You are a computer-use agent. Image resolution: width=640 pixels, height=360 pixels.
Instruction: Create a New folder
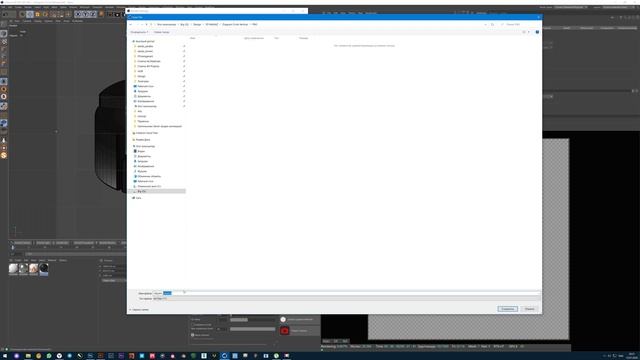162,32
